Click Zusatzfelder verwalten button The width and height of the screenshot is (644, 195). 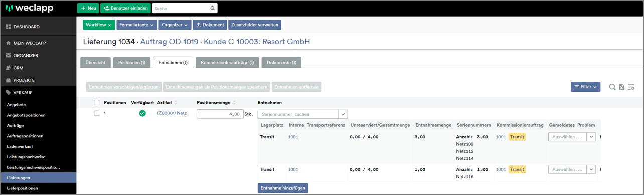click(x=254, y=25)
